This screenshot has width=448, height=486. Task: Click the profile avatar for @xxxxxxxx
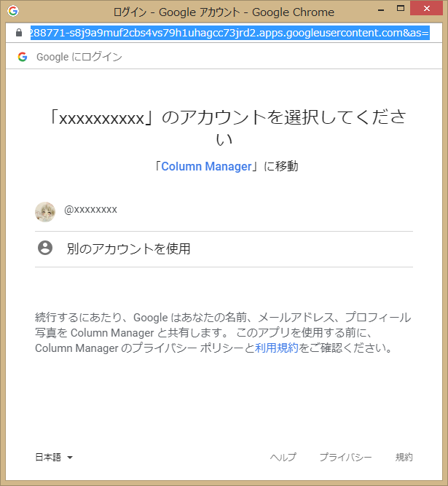coord(45,211)
